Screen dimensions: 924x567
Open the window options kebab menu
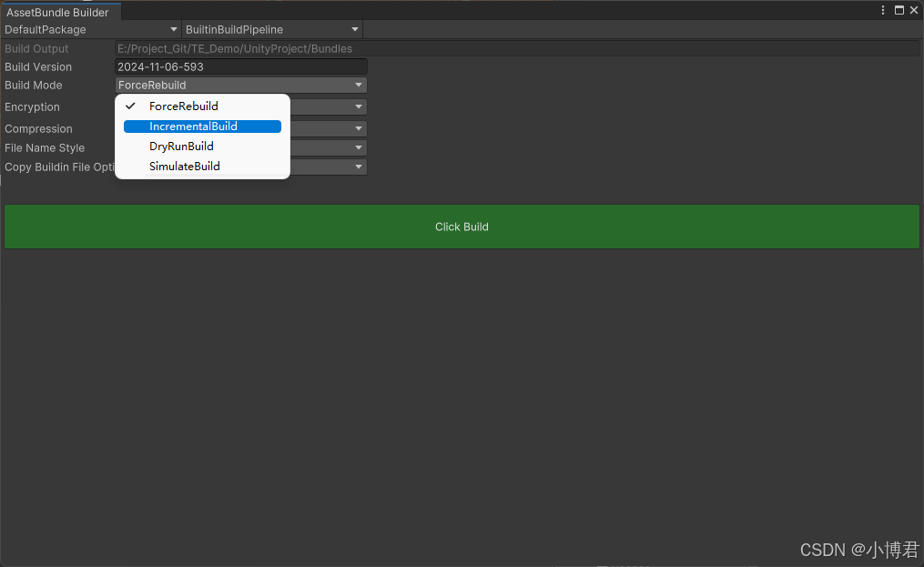[x=883, y=10]
